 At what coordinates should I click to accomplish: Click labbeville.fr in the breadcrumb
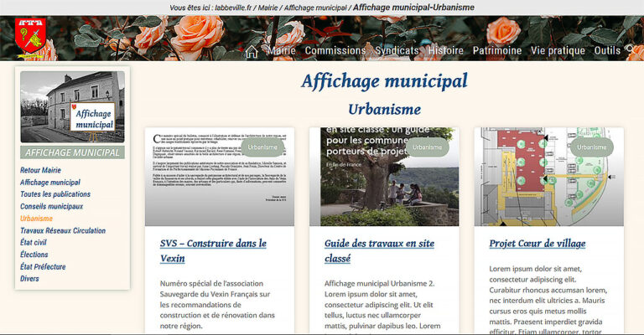click(233, 8)
